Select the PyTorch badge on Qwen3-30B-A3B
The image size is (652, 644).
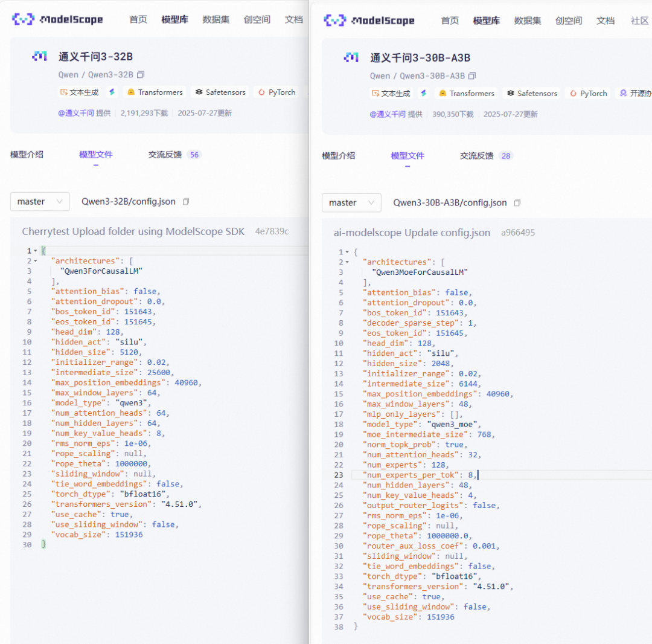pyautogui.click(x=587, y=94)
